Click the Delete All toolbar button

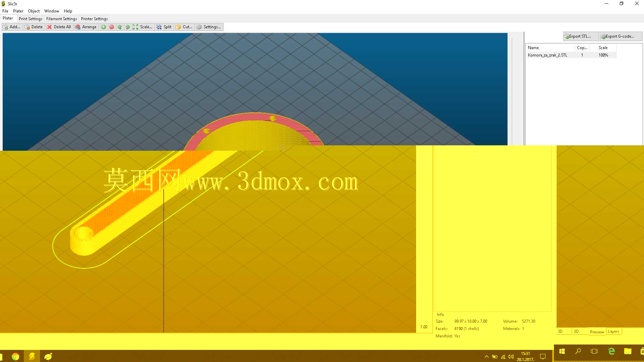59,27
